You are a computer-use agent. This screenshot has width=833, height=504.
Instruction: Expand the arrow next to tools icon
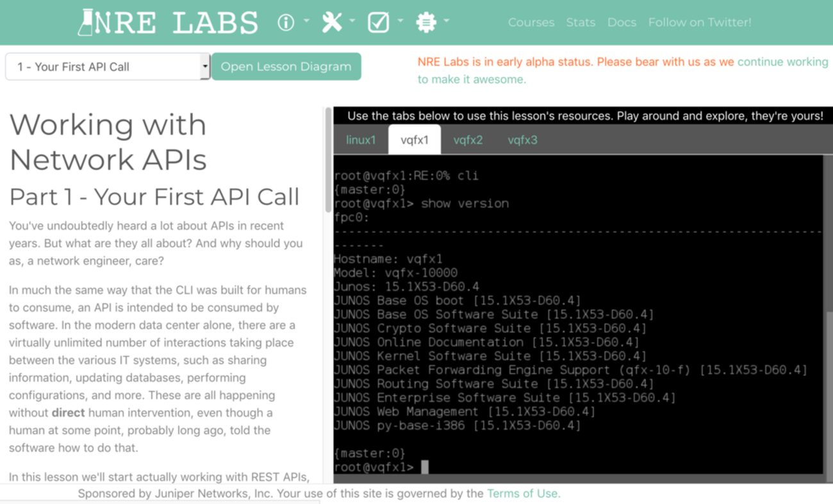pos(352,20)
